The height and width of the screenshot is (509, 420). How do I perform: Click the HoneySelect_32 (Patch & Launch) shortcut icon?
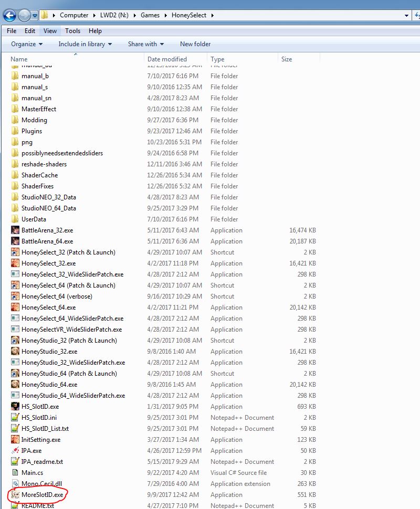[15, 252]
